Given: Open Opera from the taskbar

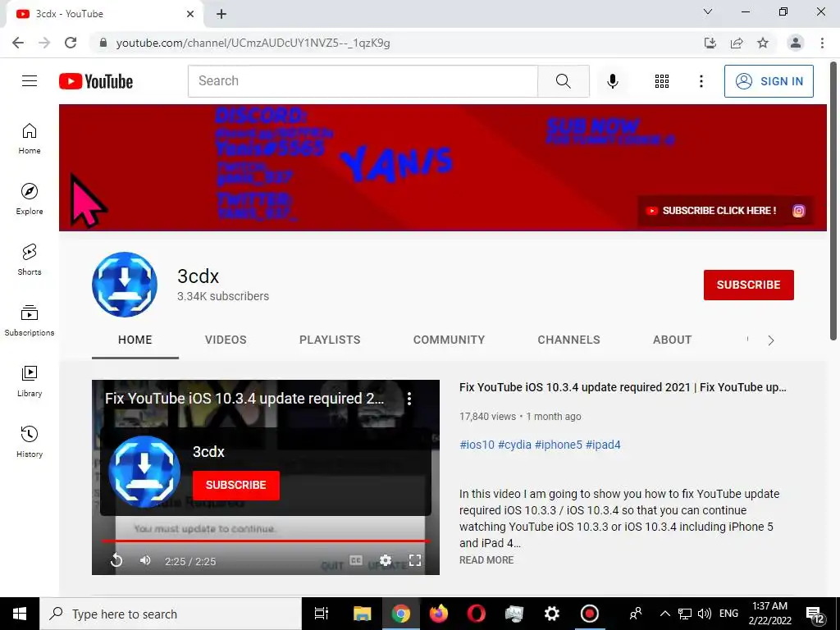Looking at the screenshot, I should pyautogui.click(x=477, y=614).
